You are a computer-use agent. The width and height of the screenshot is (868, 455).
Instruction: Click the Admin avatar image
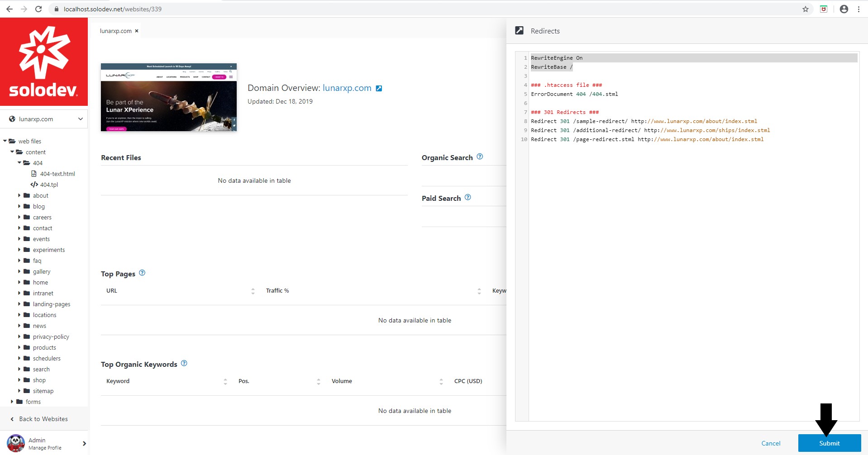pyautogui.click(x=16, y=443)
